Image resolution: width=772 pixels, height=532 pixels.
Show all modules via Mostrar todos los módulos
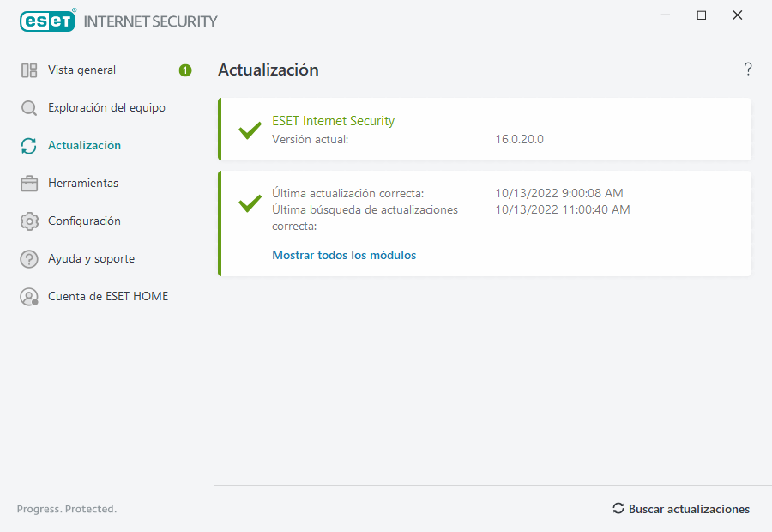coord(344,255)
